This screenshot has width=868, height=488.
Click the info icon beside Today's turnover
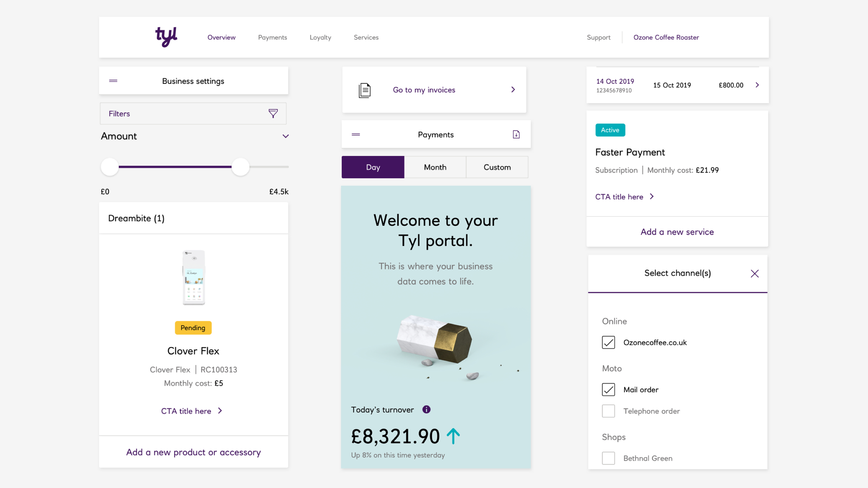(x=426, y=409)
